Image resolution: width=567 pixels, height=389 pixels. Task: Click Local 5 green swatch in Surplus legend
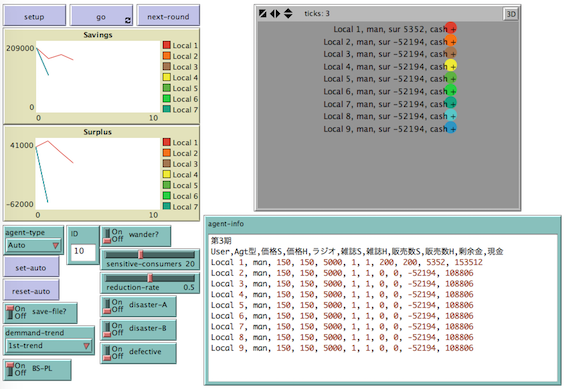point(167,185)
